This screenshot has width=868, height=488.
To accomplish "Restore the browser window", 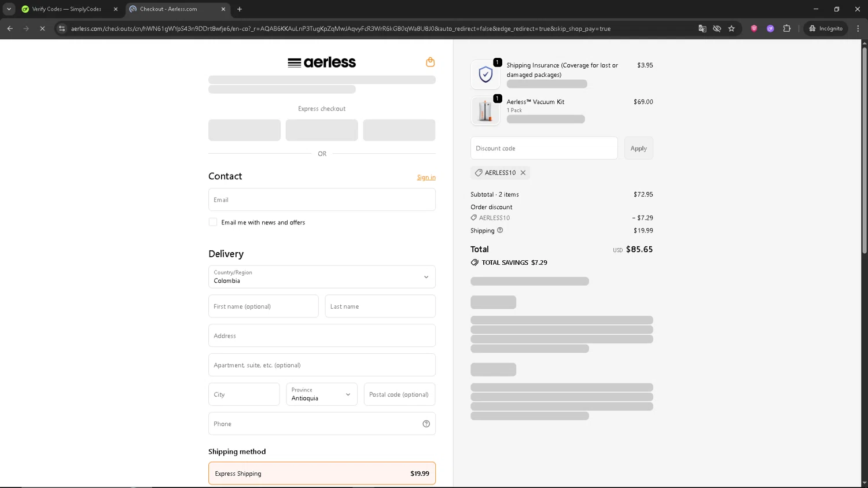I will click(x=837, y=9).
